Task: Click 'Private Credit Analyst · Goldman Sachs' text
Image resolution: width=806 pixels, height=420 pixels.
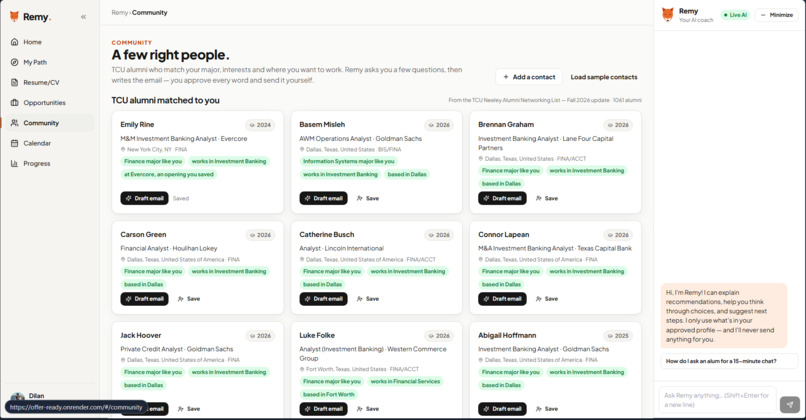Action: [177, 349]
